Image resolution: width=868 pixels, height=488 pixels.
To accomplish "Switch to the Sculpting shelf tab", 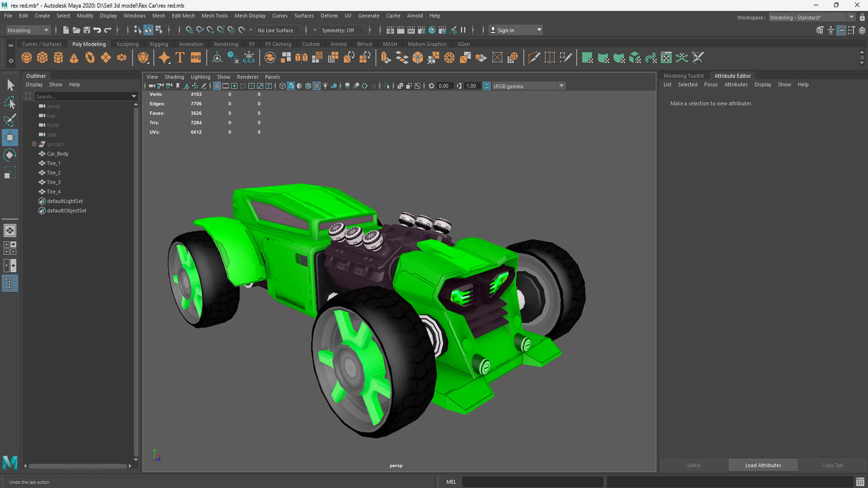I will (x=127, y=44).
